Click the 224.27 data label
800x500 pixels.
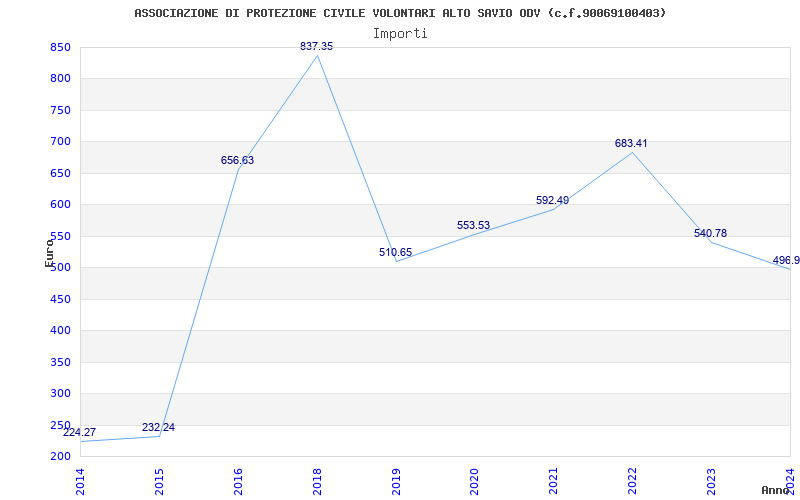[x=80, y=433]
